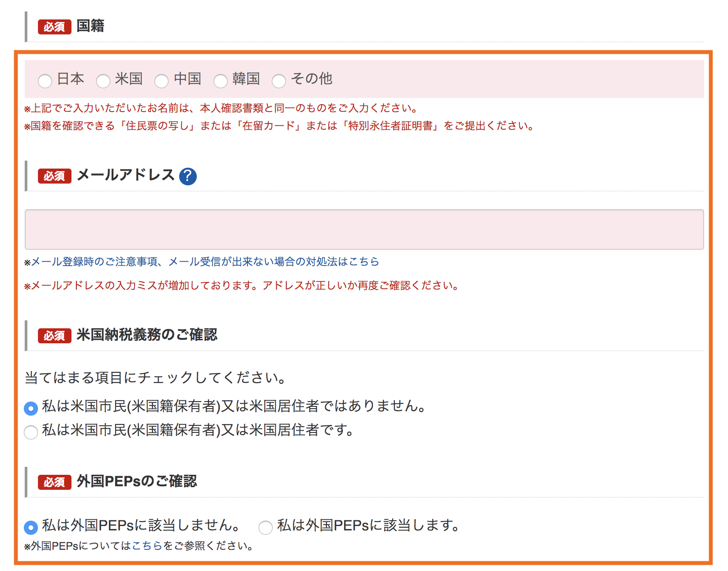Select 日本 as your nationality

click(44, 81)
